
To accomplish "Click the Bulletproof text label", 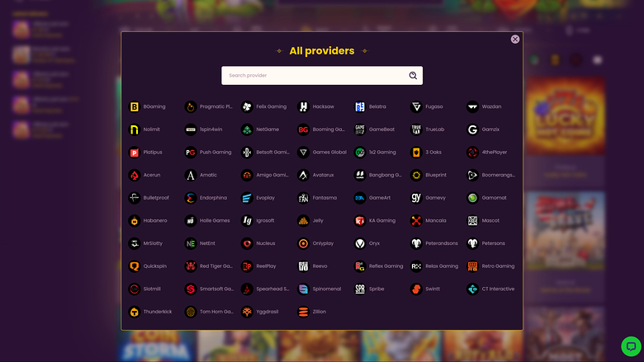I will (156, 198).
